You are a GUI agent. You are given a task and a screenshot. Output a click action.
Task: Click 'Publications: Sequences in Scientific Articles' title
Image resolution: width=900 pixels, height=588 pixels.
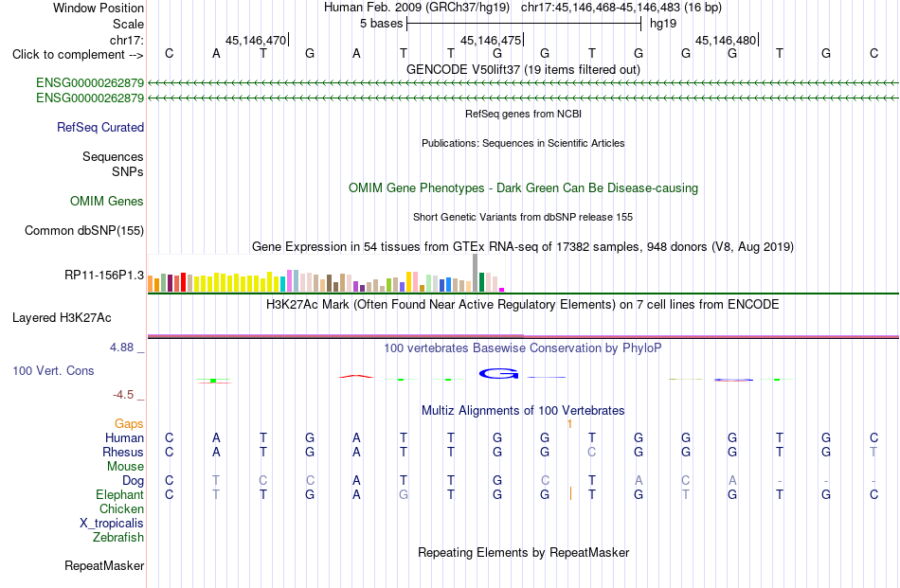click(x=523, y=143)
